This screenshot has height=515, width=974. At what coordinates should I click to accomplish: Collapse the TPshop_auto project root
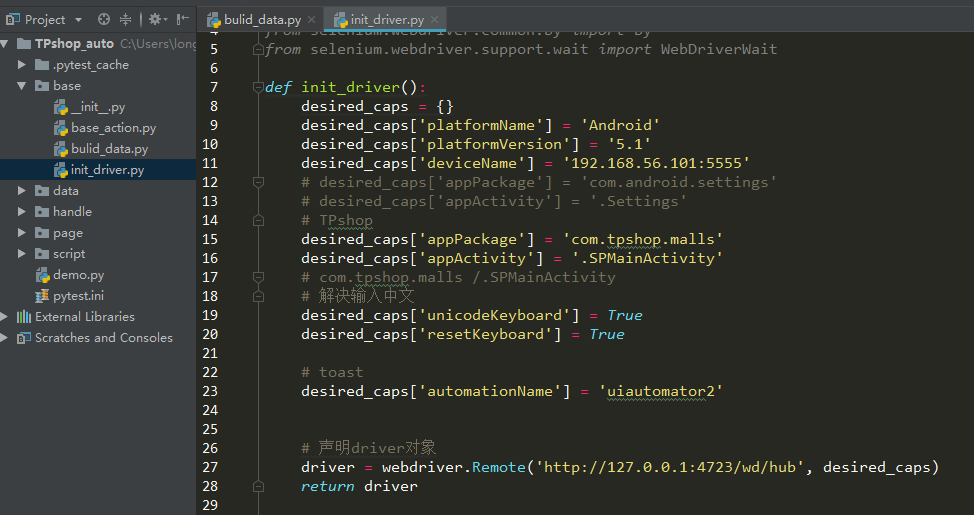click(x=5, y=43)
